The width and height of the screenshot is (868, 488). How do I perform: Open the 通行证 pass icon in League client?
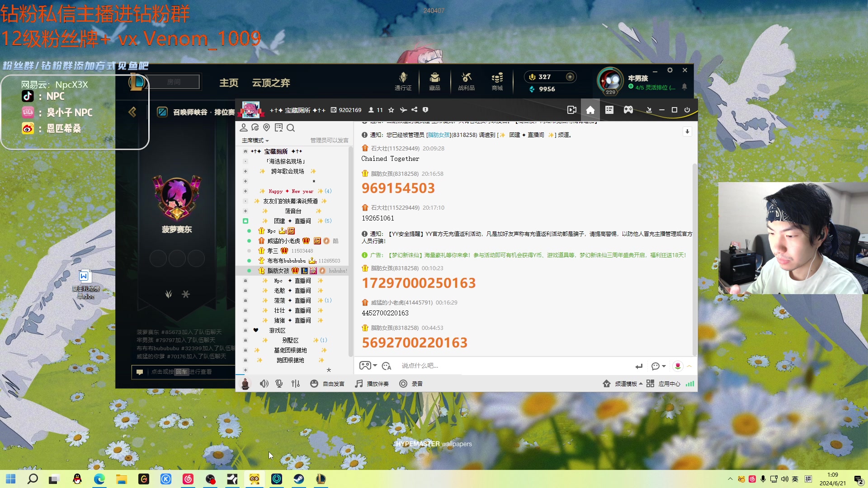click(403, 81)
